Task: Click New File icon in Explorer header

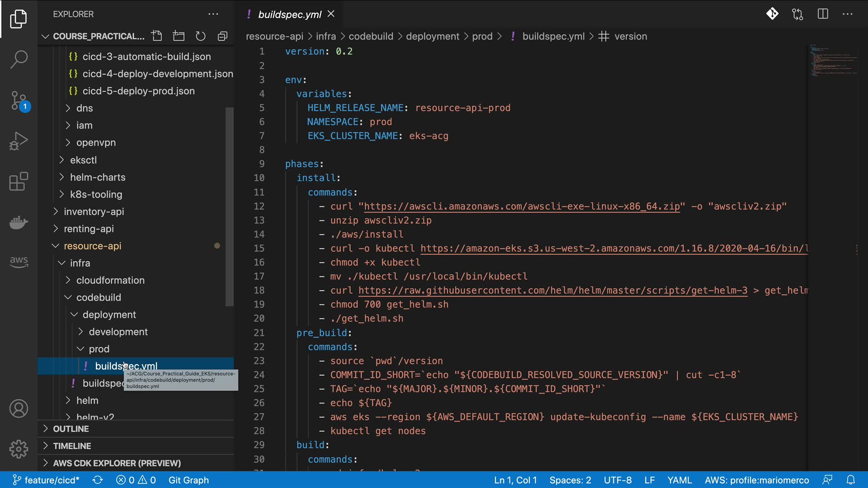Action: 157,36
